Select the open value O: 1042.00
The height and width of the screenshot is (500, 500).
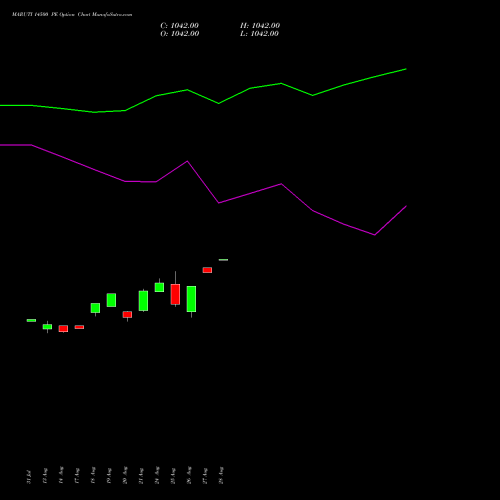coord(180,34)
